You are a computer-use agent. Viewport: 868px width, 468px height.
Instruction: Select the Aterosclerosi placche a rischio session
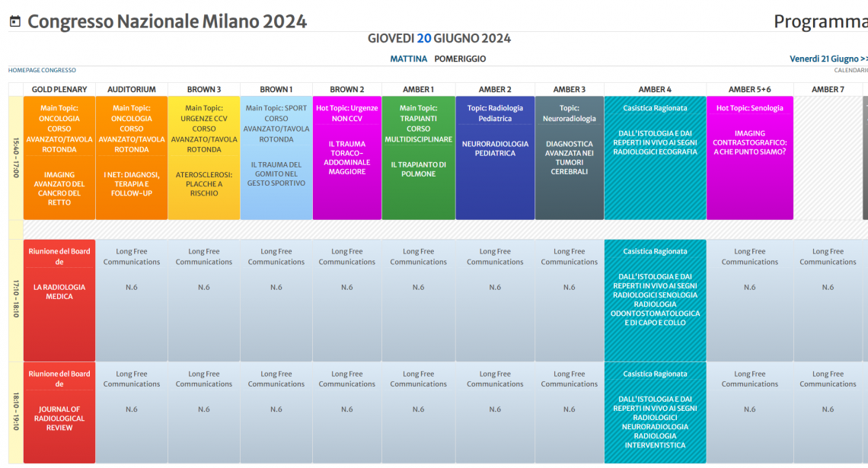tap(203, 183)
